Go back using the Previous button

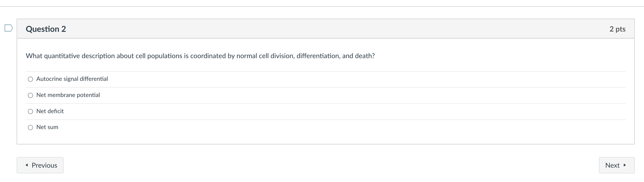pos(40,165)
